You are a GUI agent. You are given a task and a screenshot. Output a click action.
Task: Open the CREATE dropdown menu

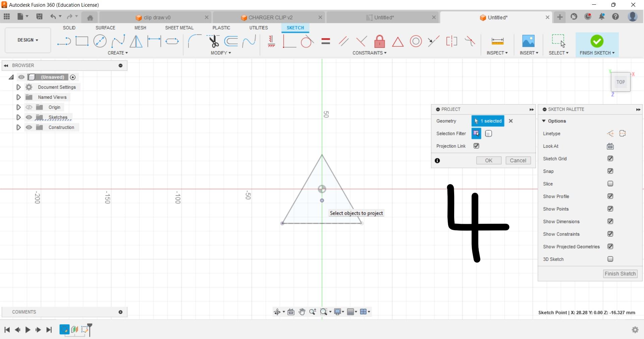click(118, 53)
